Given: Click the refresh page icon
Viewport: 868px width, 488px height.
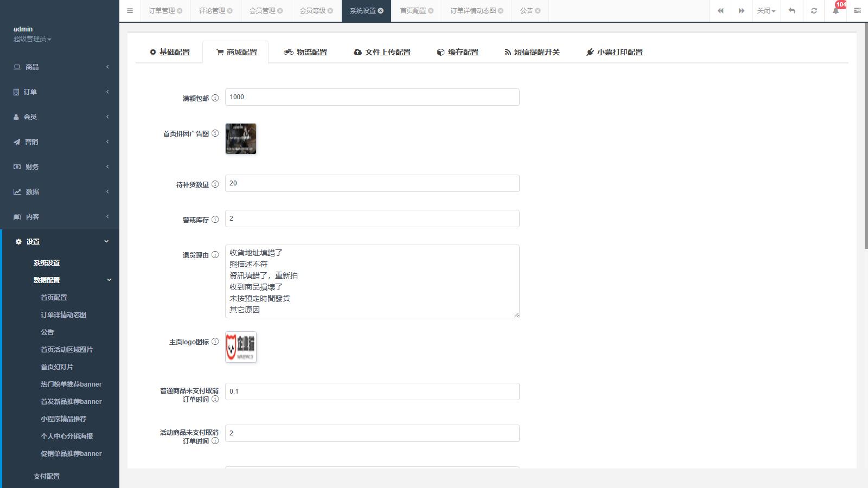Looking at the screenshot, I should point(814,11).
